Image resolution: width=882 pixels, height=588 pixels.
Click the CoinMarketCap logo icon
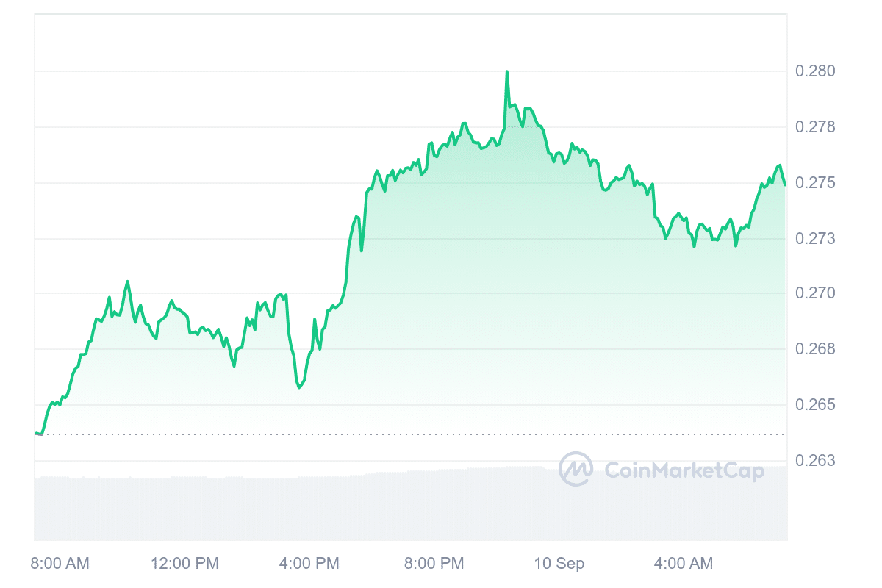click(x=576, y=469)
